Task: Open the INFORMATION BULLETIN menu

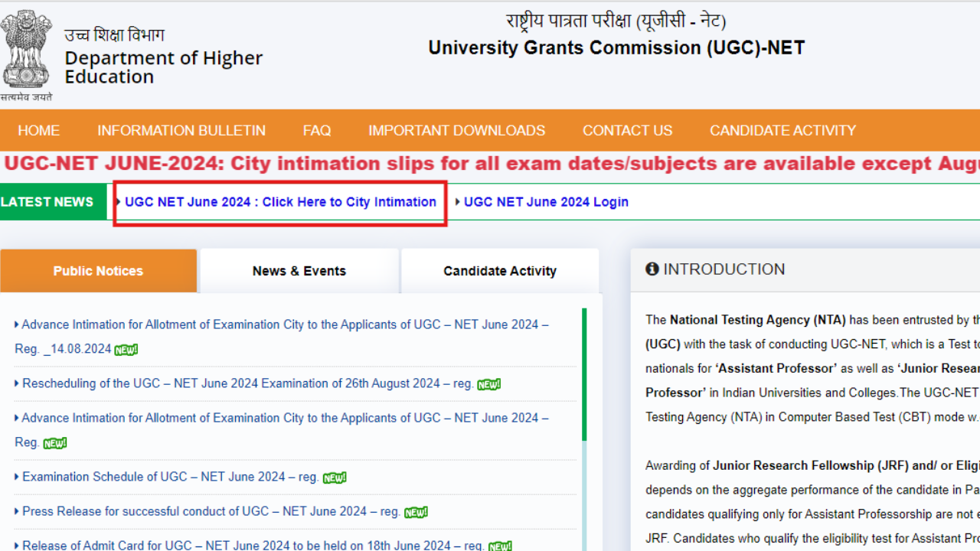Action: pos(181,131)
